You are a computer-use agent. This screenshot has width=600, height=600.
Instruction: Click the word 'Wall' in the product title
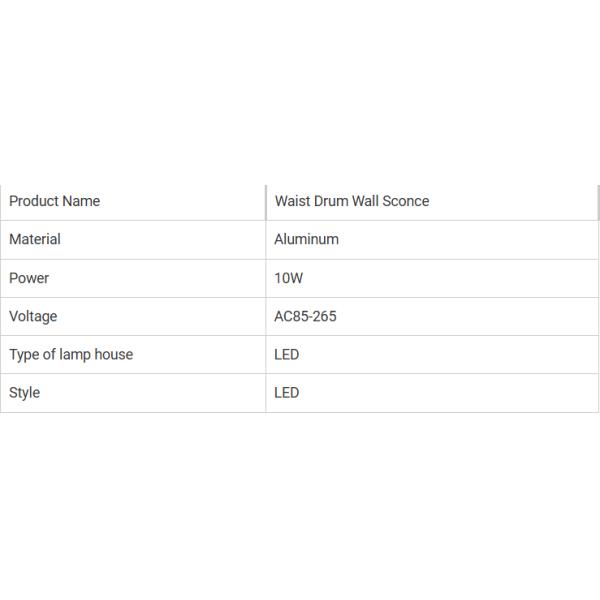point(369,201)
